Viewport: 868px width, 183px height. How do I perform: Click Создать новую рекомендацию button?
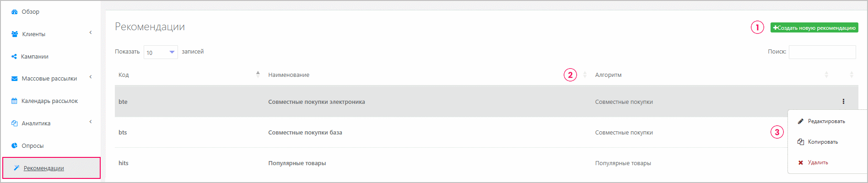tap(814, 28)
